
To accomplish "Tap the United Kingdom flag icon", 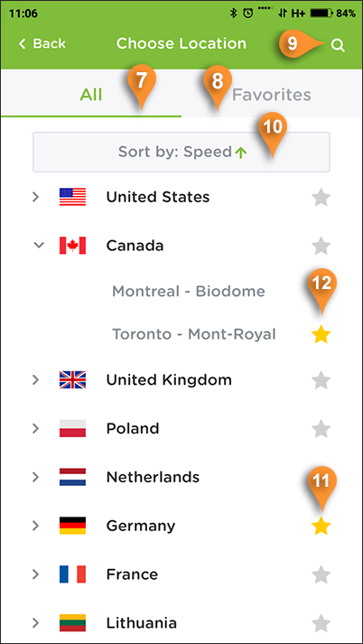I will (72, 380).
